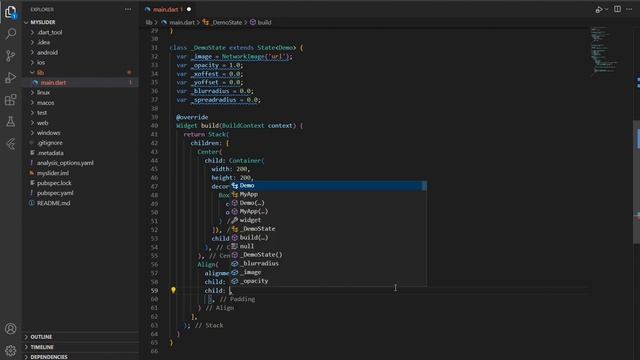Select MyApp class suggestion

pos(327,194)
